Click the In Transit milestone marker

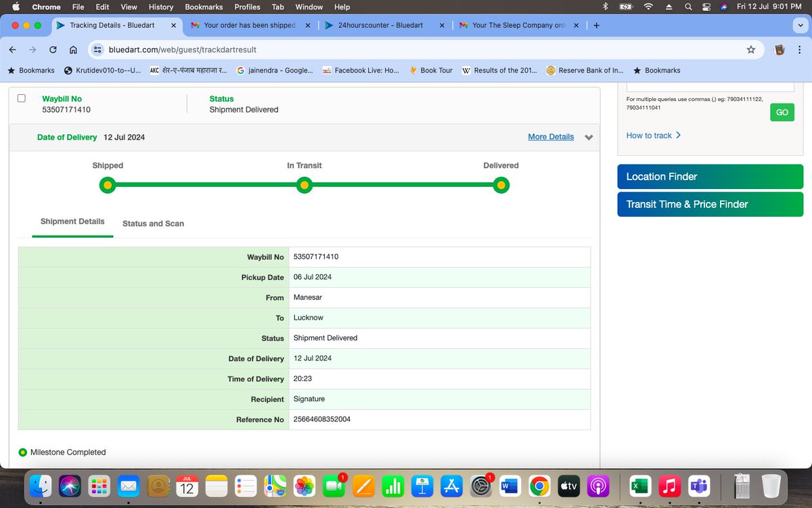click(304, 185)
